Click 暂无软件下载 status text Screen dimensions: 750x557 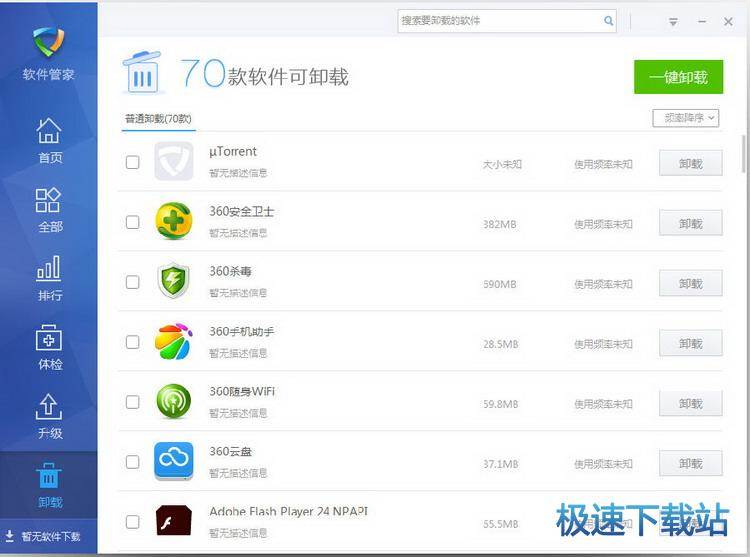tap(51, 536)
